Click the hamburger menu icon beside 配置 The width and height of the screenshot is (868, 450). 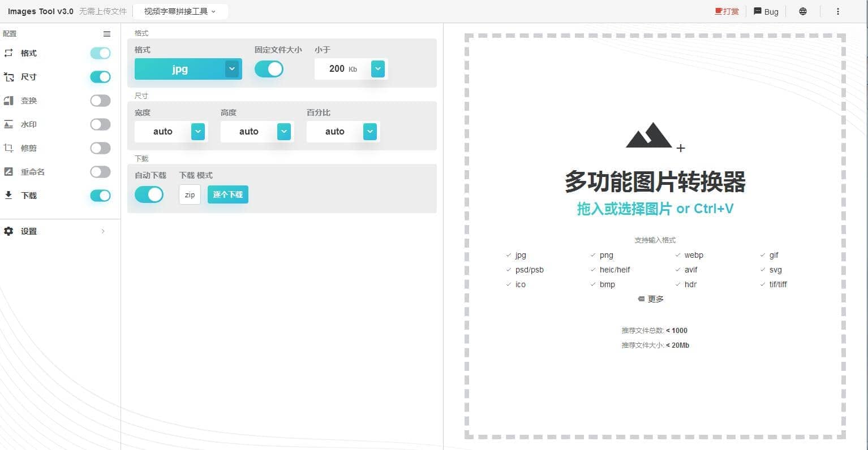[x=107, y=34]
